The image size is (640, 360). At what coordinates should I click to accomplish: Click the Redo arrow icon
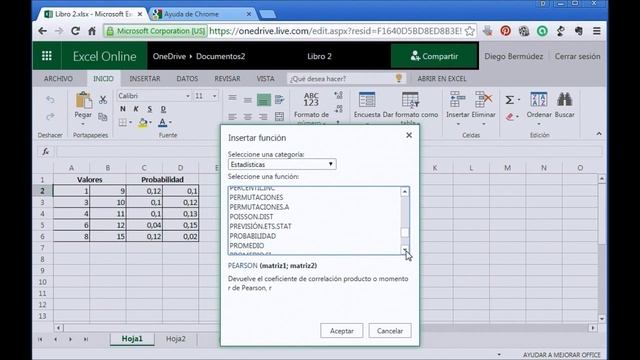50,117
